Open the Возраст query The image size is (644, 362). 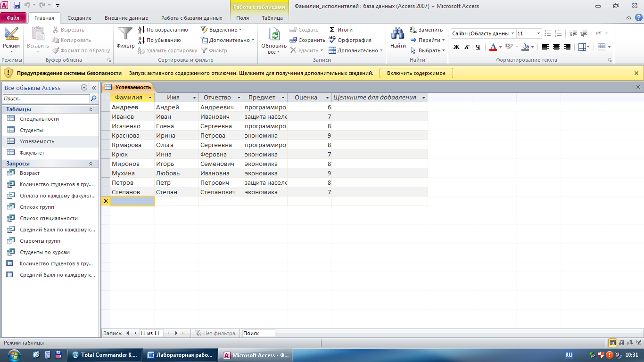[50, 173]
